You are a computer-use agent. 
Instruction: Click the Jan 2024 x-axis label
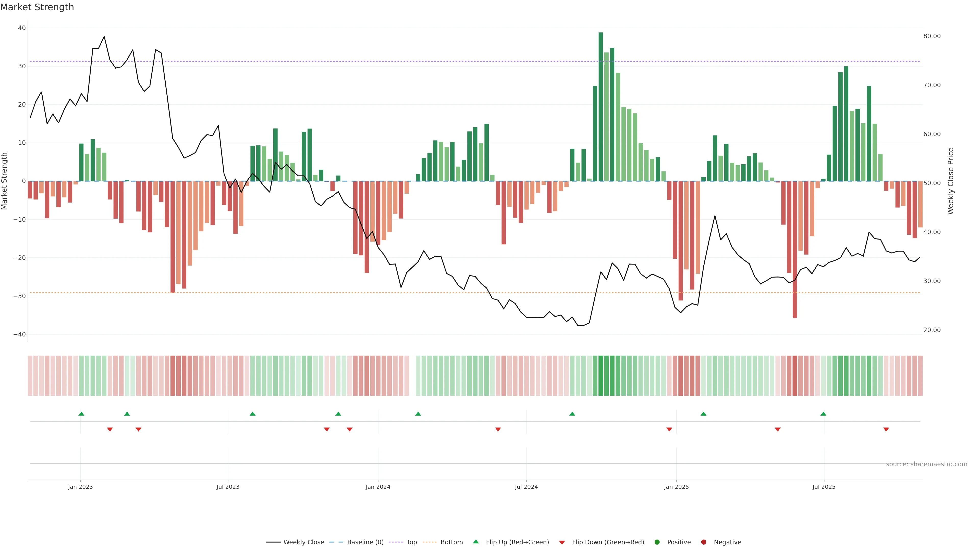click(378, 487)
